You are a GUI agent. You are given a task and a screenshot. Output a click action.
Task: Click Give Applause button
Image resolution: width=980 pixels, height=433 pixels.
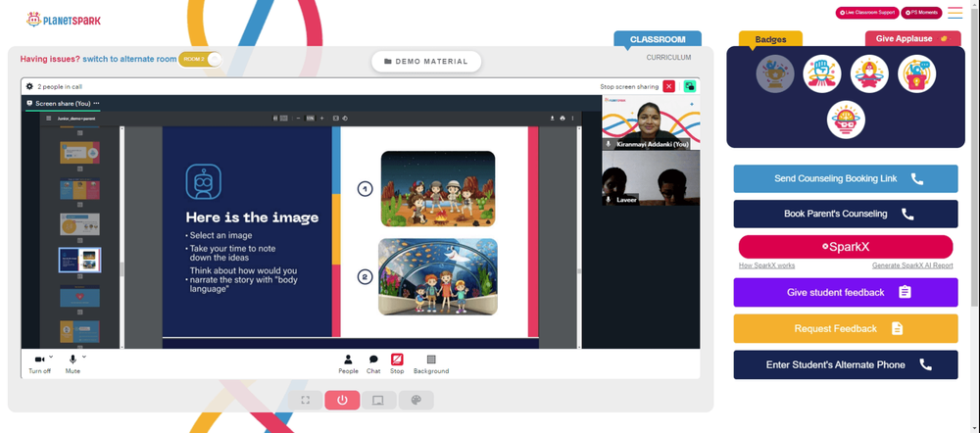[x=912, y=39]
